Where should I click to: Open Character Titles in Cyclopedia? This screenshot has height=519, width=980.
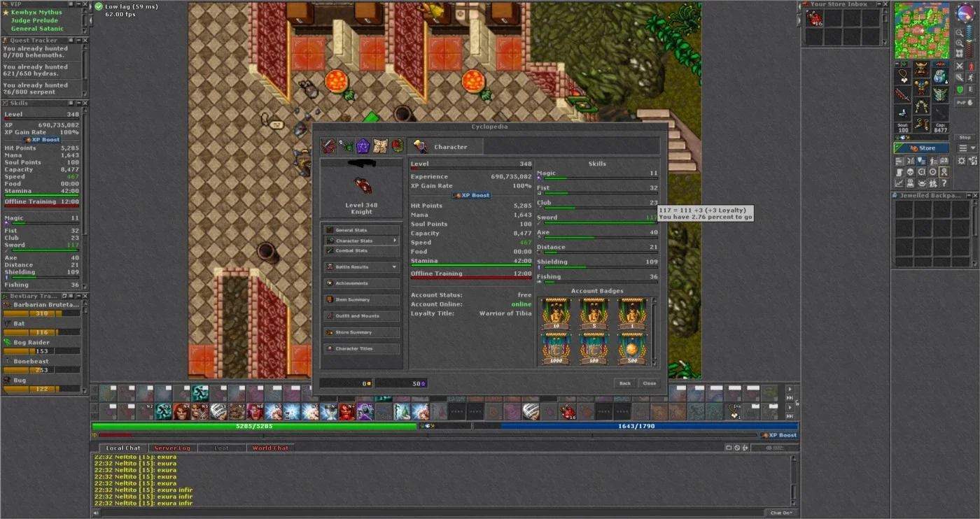(x=361, y=348)
